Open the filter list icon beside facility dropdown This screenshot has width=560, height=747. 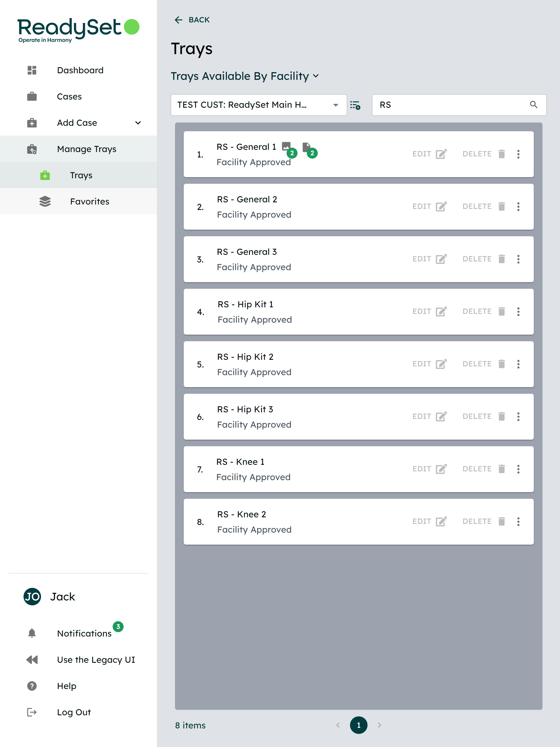(x=355, y=105)
